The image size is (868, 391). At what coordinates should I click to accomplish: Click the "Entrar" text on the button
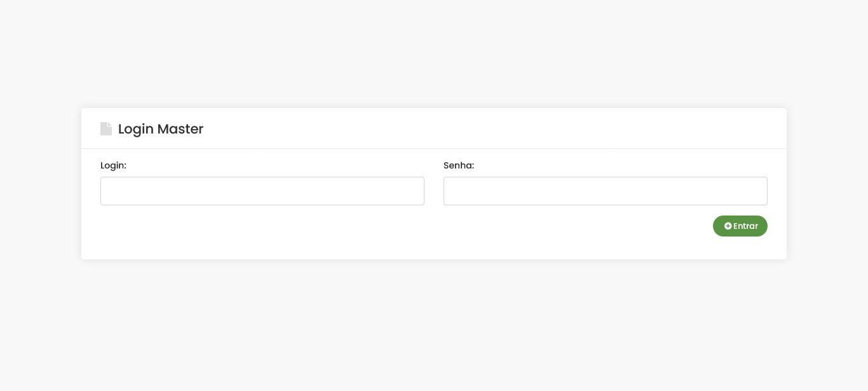point(745,226)
